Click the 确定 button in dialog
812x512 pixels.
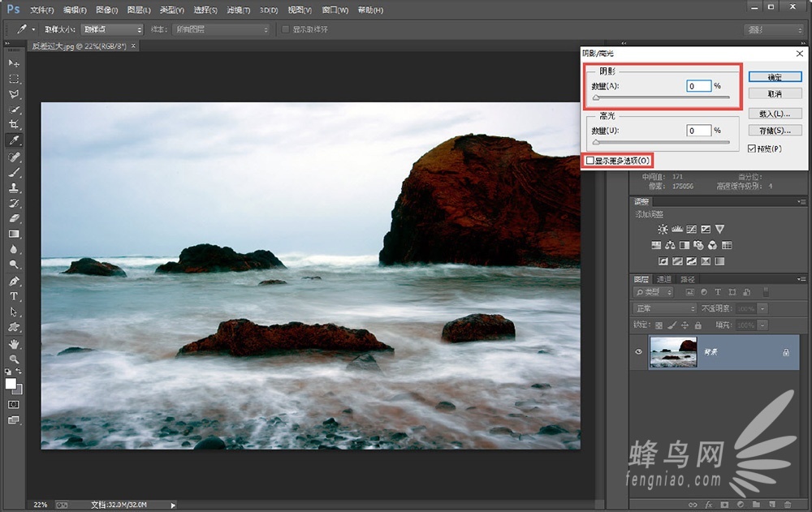pos(774,77)
